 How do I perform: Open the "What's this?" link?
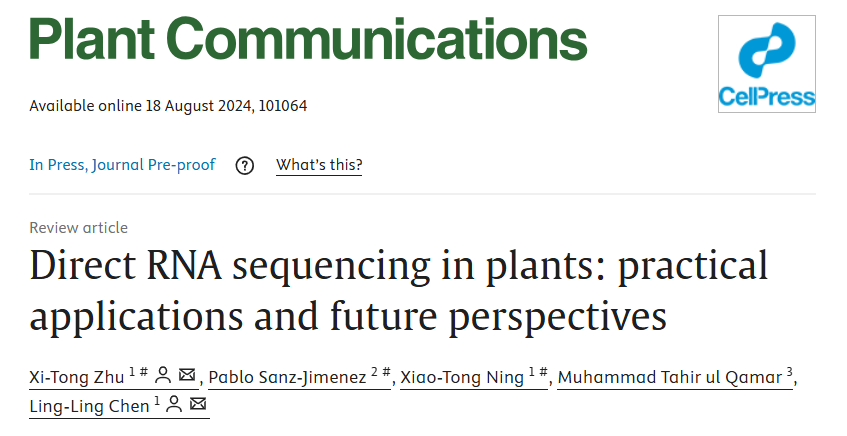pos(319,165)
